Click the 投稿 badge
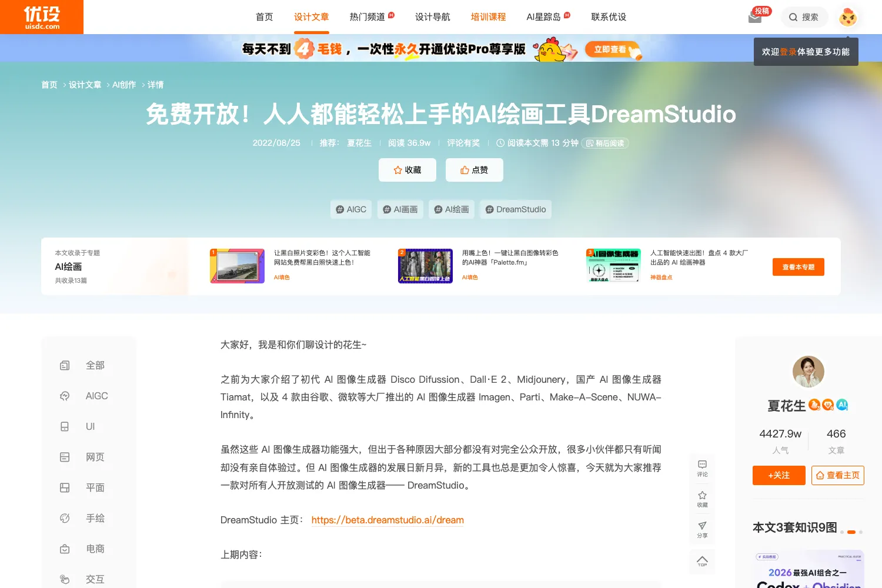The height and width of the screenshot is (588, 882). point(761,11)
